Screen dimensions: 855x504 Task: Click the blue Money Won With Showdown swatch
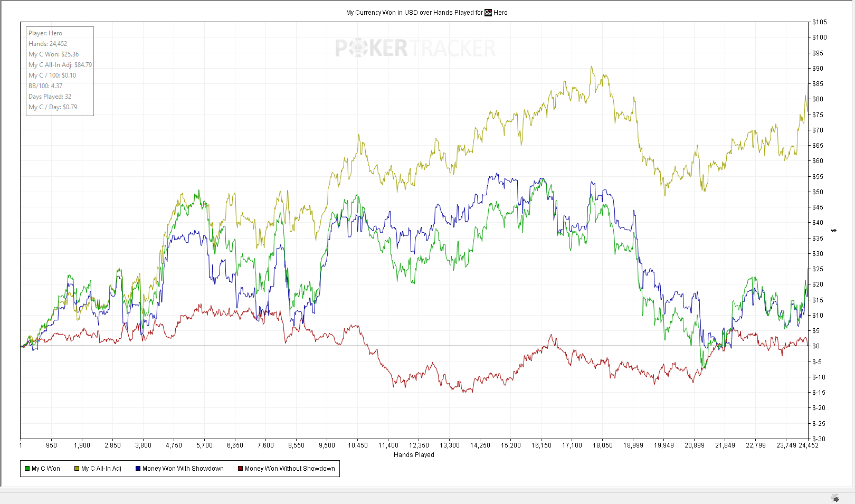point(138,469)
